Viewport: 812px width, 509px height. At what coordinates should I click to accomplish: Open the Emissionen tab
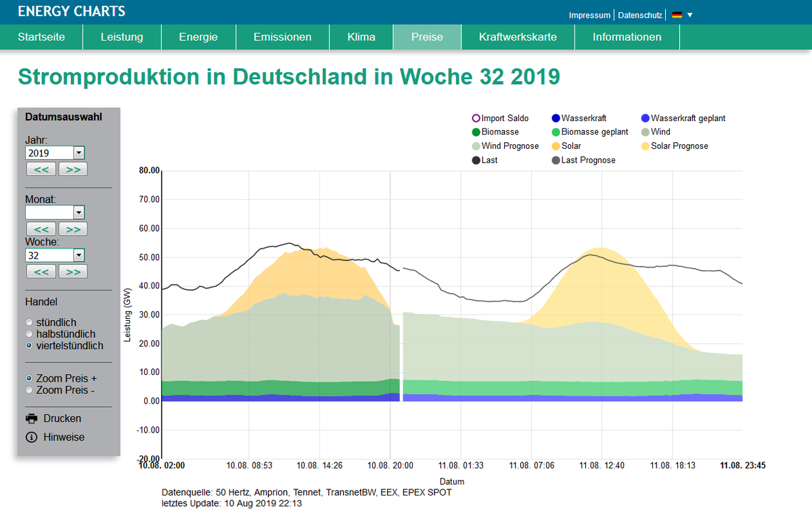(x=283, y=37)
